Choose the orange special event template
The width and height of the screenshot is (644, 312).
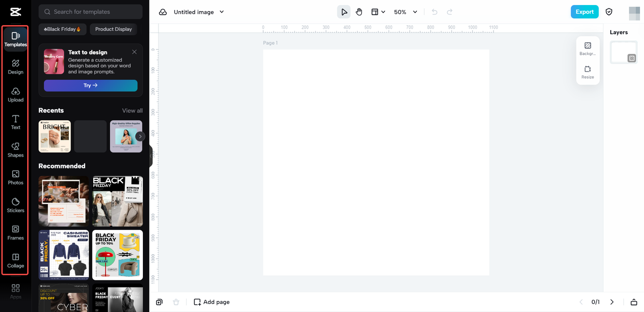pos(64,201)
